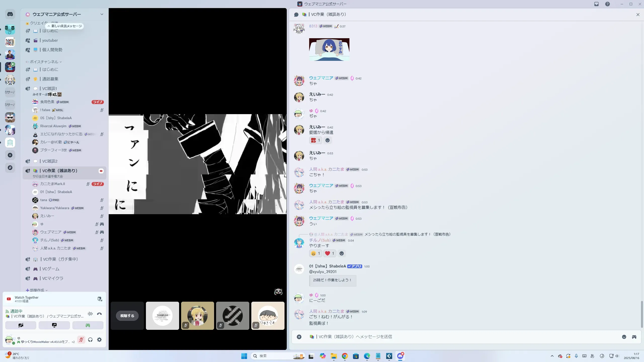Click message input field for VC作業

[453, 337]
